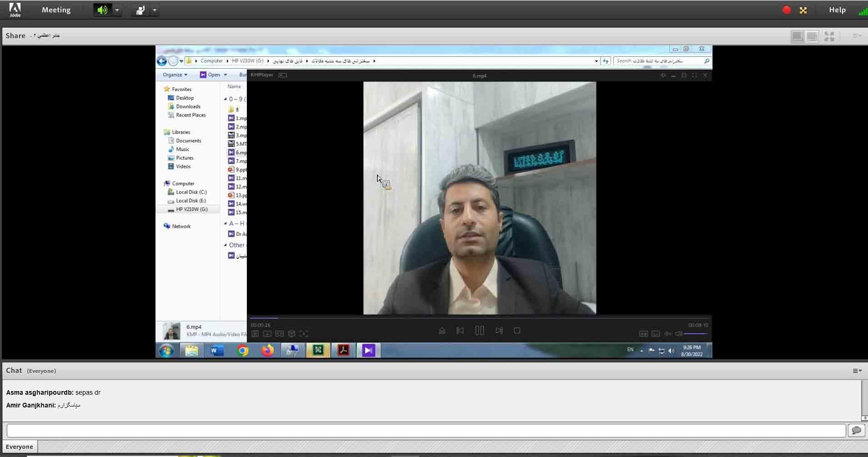The height and width of the screenshot is (457, 868).
Task: Pause the KMPlayer video
Action: [x=479, y=331]
